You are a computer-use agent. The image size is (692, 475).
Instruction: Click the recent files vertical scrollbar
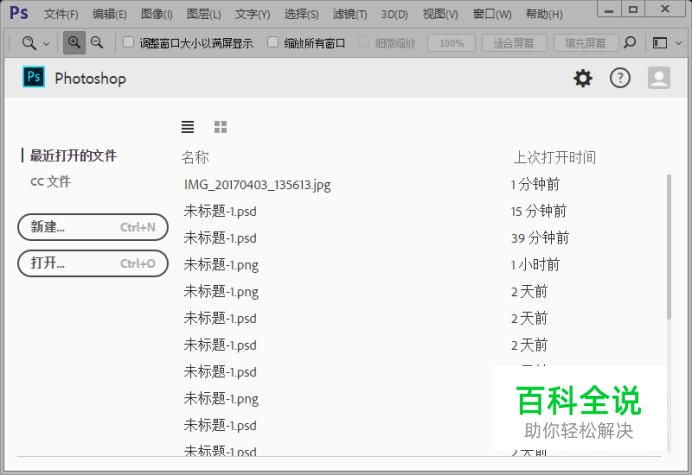[669, 247]
